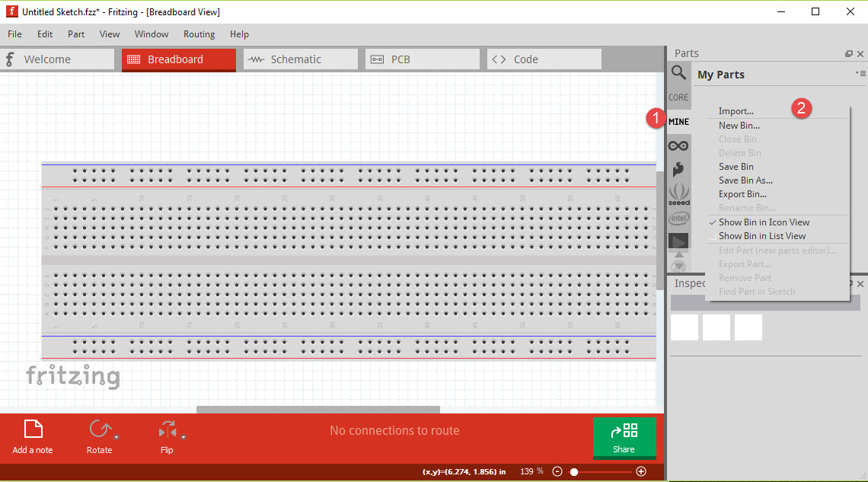This screenshot has width=868, height=482.
Task: Zoom out with the minus icon
Action: point(557,471)
